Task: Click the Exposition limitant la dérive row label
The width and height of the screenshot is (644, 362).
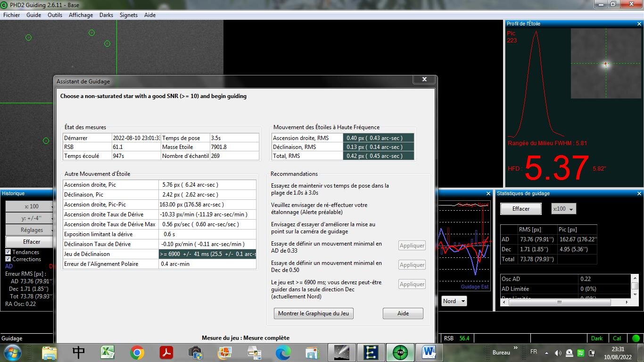Action: 111,234
